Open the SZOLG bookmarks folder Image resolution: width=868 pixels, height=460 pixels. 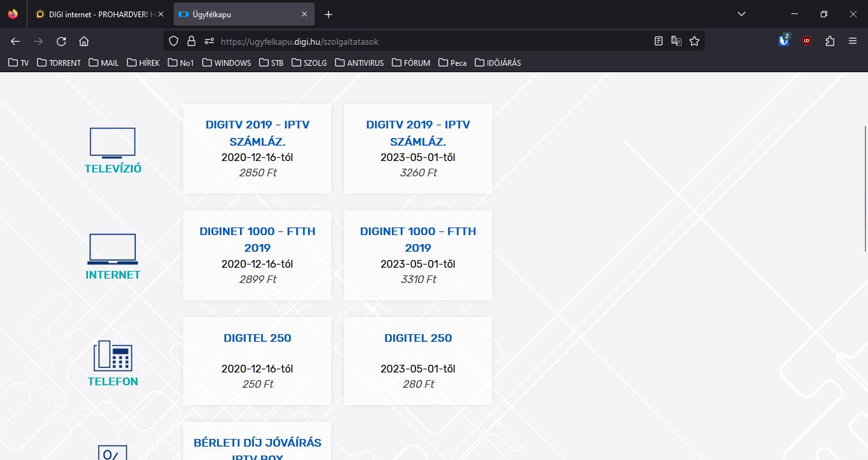coord(310,63)
